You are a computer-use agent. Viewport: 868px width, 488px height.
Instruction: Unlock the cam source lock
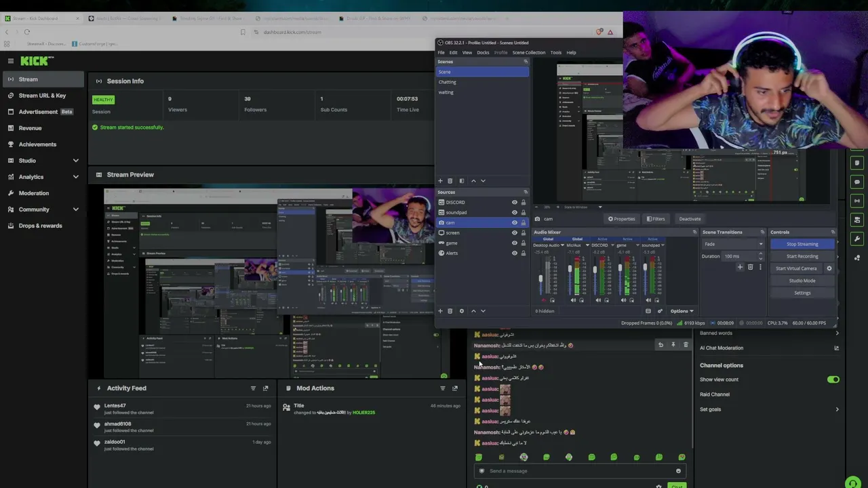click(x=523, y=223)
